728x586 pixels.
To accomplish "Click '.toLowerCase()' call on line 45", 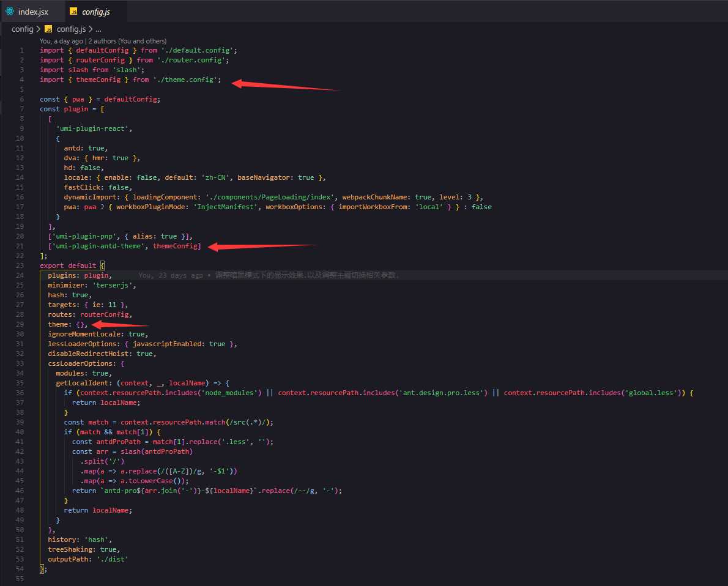I will (x=155, y=481).
